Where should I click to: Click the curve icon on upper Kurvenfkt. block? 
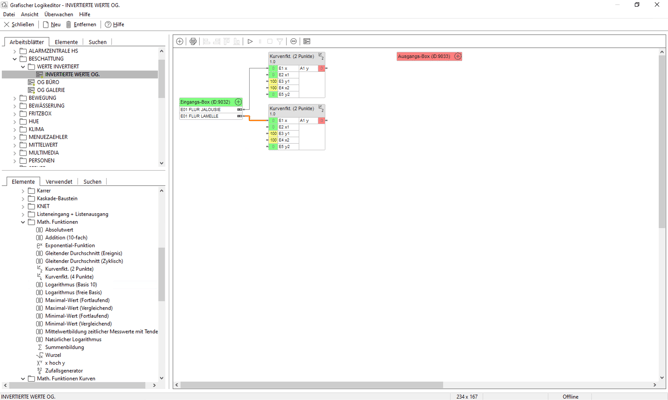[x=321, y=56]
